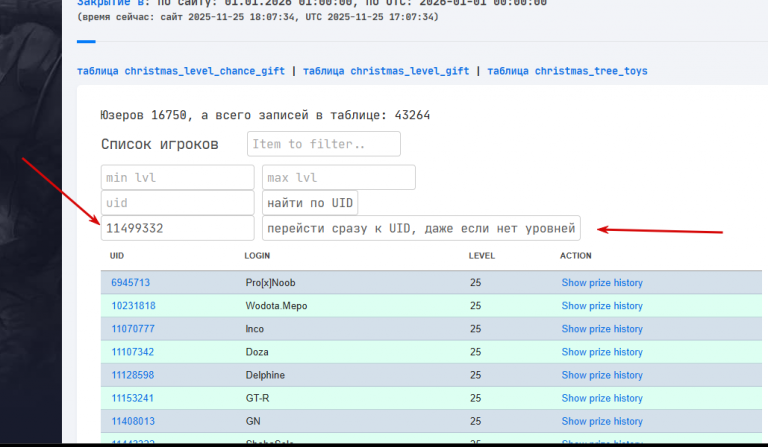The height and width of the screenshot is (447, 768).
Task: Open UID 11153241 link
Action: (132, 398)
